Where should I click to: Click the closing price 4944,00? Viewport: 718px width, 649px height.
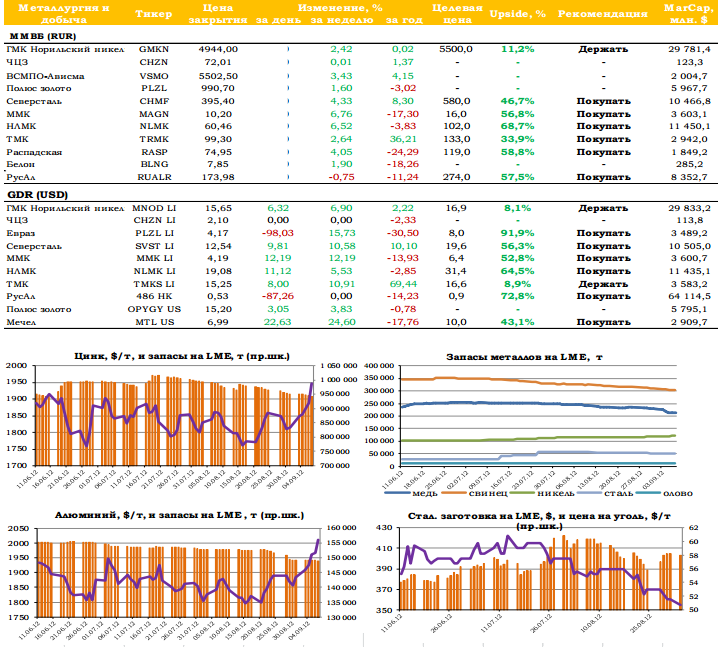(x=218, y=49)
